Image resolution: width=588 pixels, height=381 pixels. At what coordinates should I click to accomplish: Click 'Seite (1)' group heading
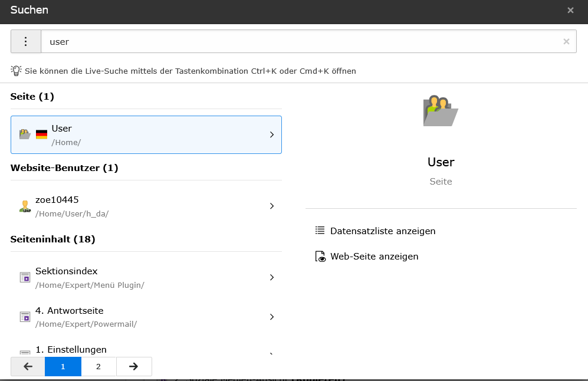(32, 96)
